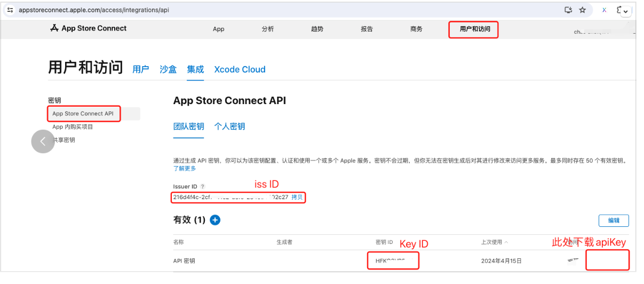This screenshot has width=644, height=284.
Task: Switch to the 集成 tab
Action: 195,69
